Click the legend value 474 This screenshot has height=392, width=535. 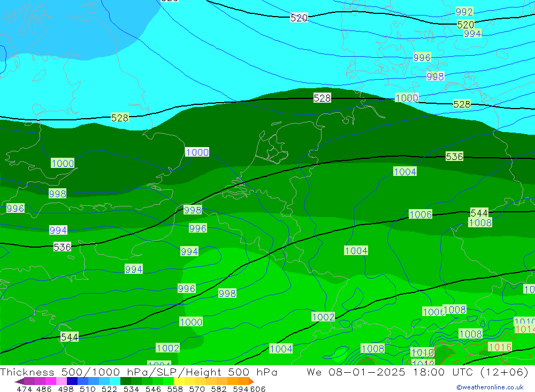coord(24,389)
